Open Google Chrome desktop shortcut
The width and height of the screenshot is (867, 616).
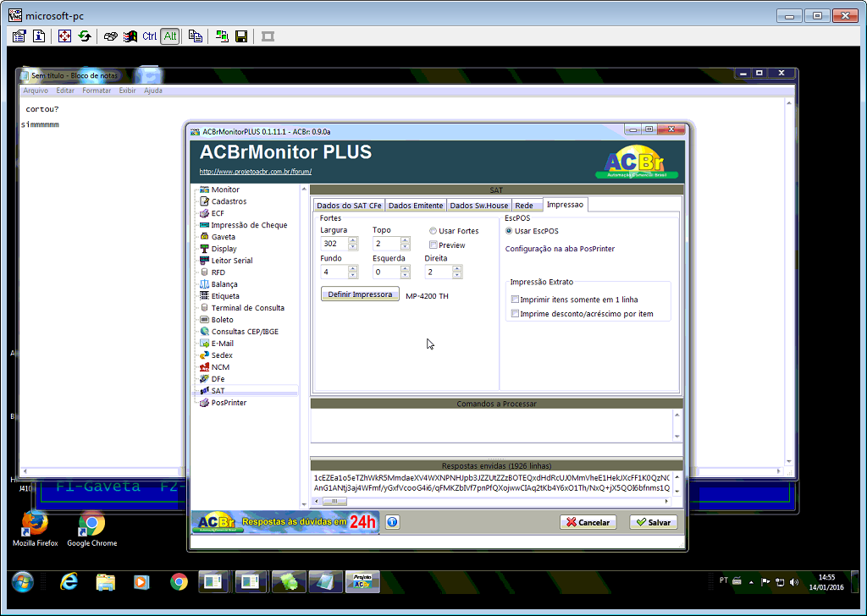pos(91,529)
